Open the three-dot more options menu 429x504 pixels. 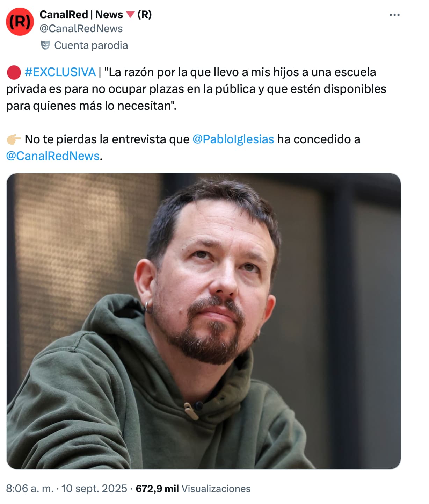pos(394,15)
